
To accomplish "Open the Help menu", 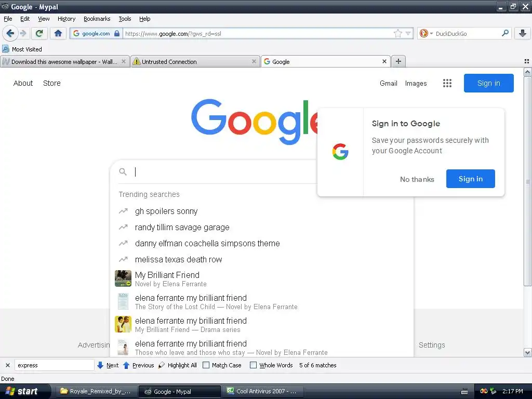I will click(x=145, y=19).
